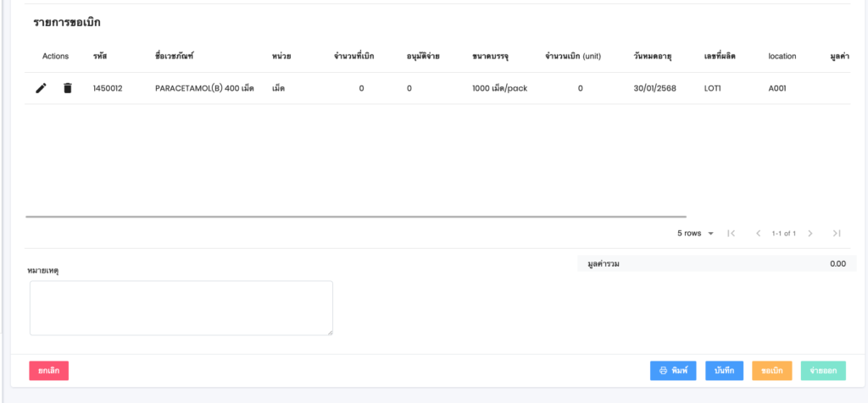868x403 pixels.
Task: Click the จำนวนที่เบิก column header
Action: point(354,56)
